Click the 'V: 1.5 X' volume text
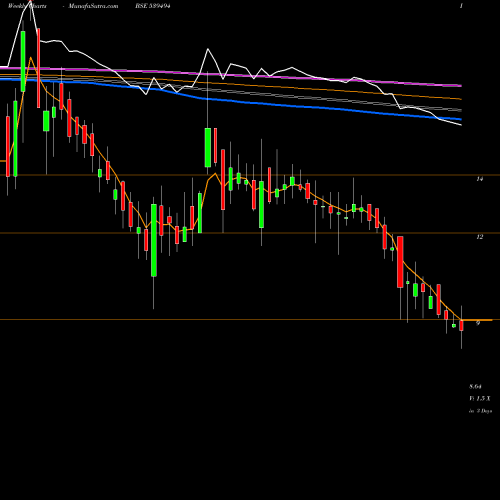The height and width of the screenshot is (500, 500). (480, 398)
